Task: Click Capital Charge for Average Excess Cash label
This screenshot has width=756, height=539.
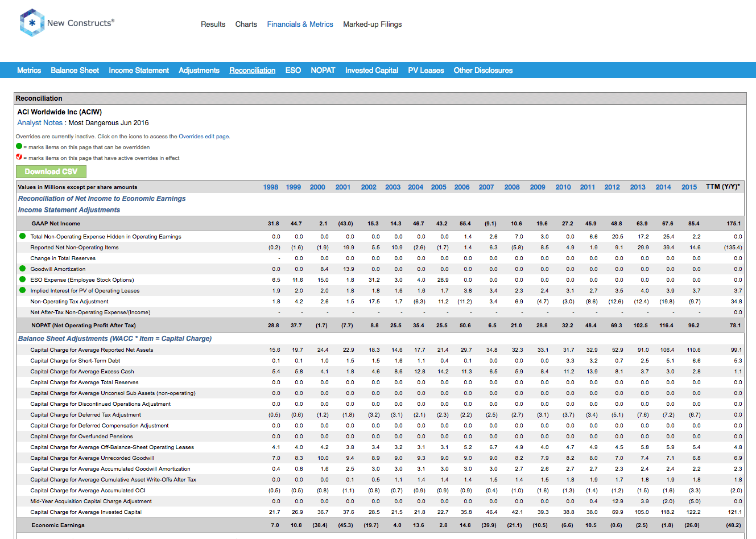Action: click(82, 372)
